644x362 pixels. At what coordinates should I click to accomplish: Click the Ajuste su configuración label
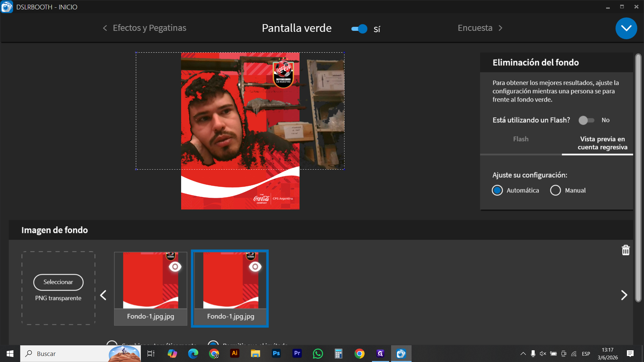click(x=530, y=175)
